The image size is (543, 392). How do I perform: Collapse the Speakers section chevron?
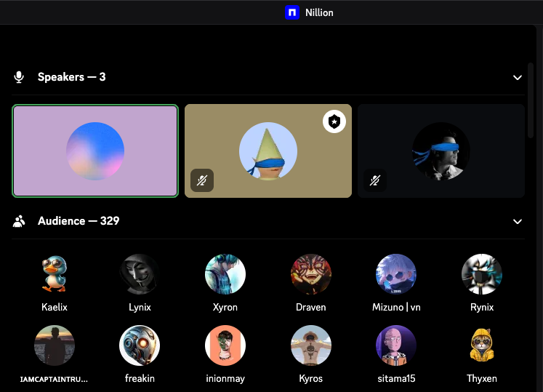[x=518, y=77]
